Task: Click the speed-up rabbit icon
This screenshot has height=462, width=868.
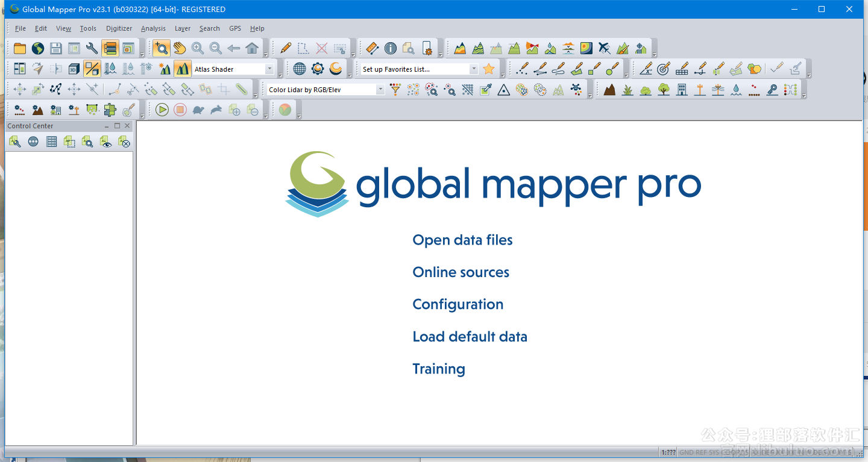Action: 216,110
